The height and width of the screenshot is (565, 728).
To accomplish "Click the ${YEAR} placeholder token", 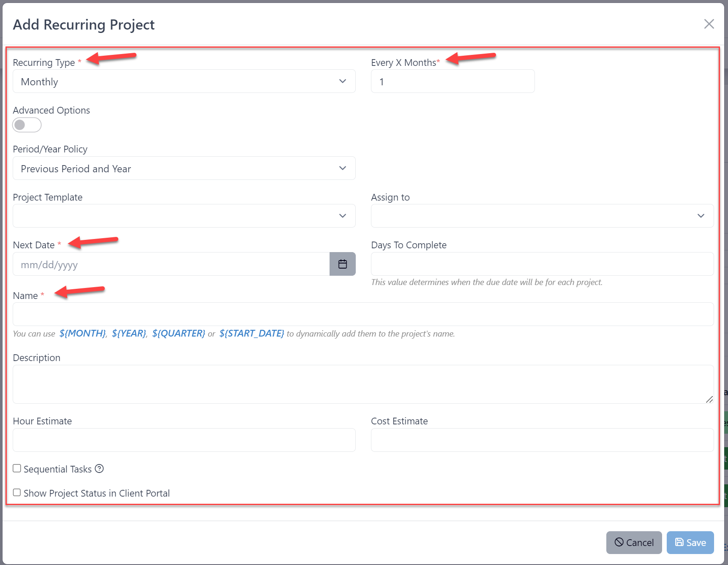I will pyautogui.click(x=128, y=333).
